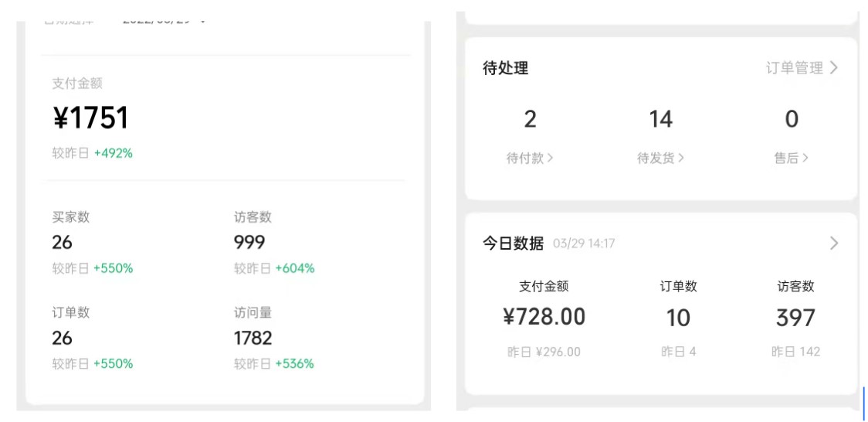Select the after-sales count 0
The width and height of the screenshot is (868, 422).
(792, 120)
